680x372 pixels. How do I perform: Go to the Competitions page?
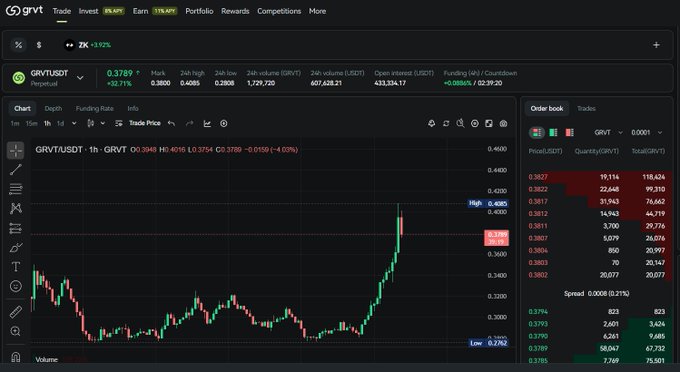[279, 11]
